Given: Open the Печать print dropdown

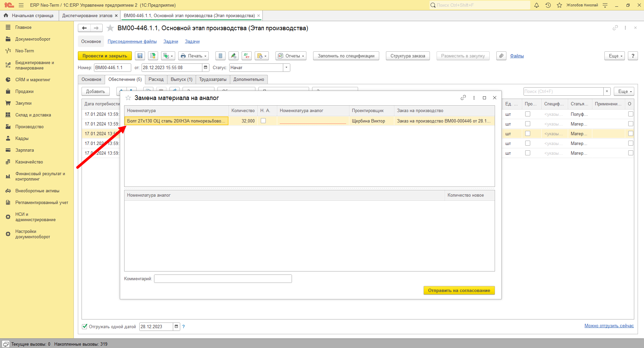Looking at the screenshot, I should click(193, 56).
